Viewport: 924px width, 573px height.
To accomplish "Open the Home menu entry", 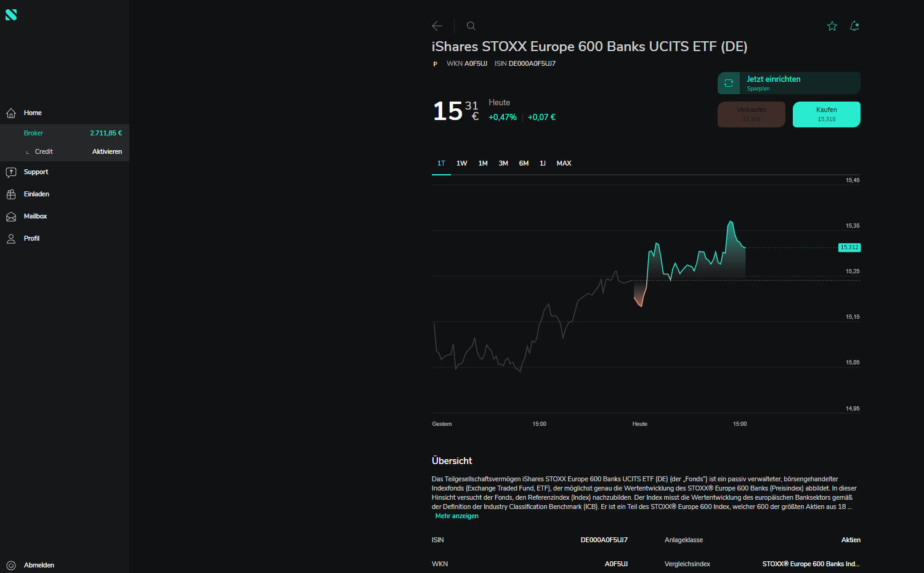I will [x=65, y=113].
